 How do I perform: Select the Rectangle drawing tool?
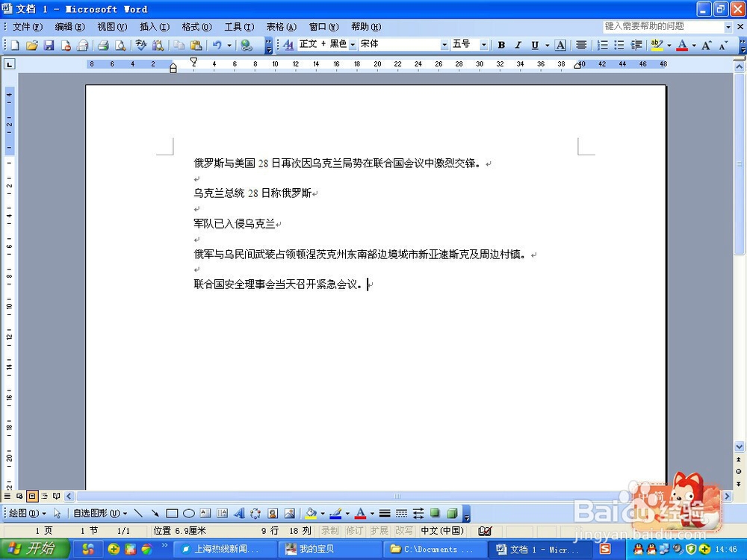[172, 514]
